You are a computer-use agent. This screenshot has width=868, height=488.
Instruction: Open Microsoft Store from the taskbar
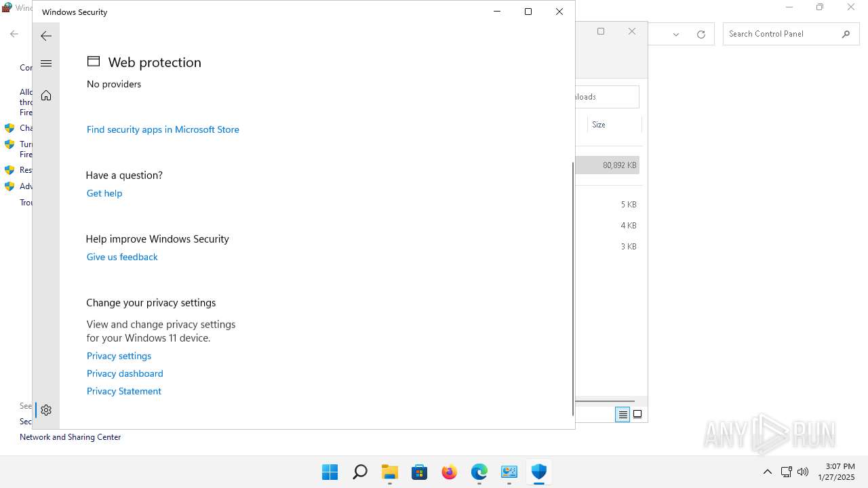pos(420,472)
